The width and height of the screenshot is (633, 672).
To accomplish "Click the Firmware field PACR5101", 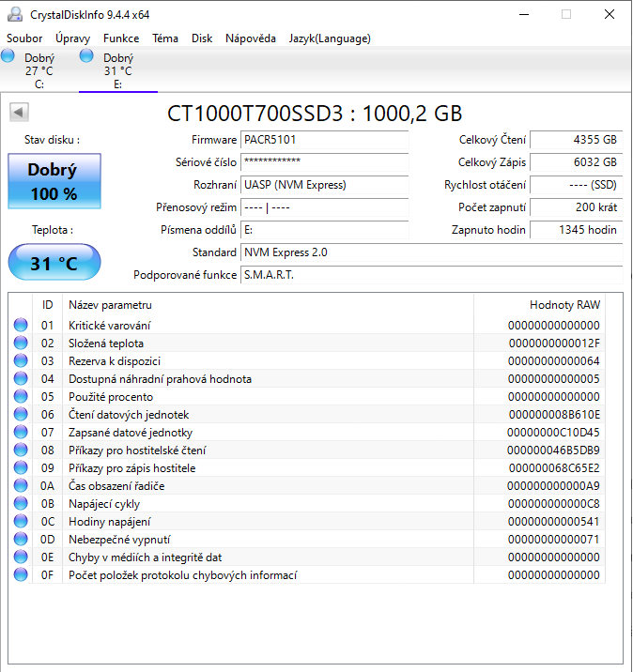I will point(325,140).
